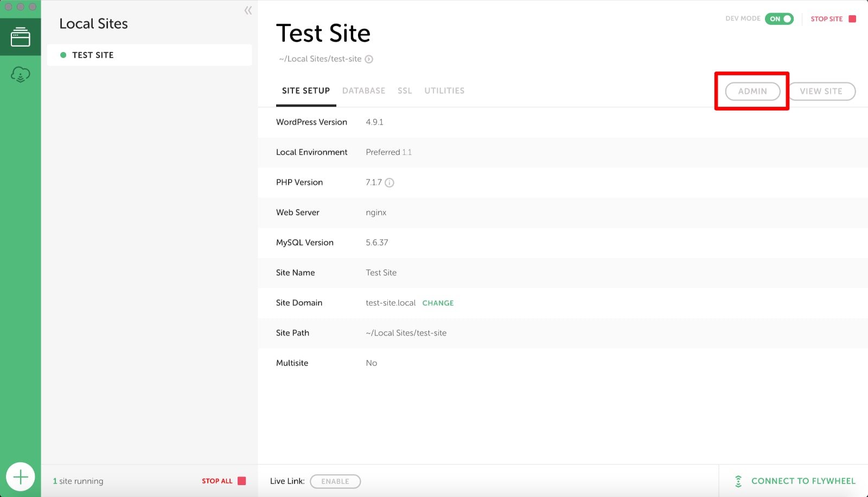Toggle Dev Mode switch off
This screenshot has width=868, height=497.
tap(780, 19)
